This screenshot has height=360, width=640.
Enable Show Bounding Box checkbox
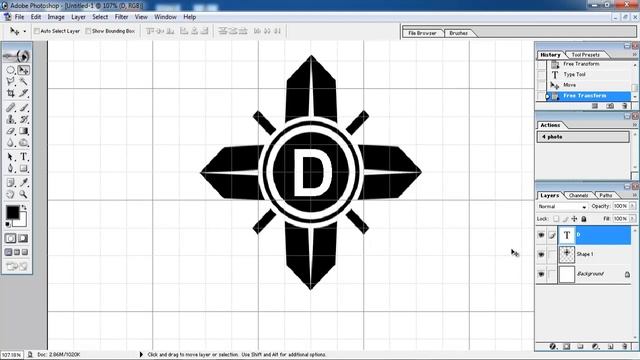(x=88, y=31)
